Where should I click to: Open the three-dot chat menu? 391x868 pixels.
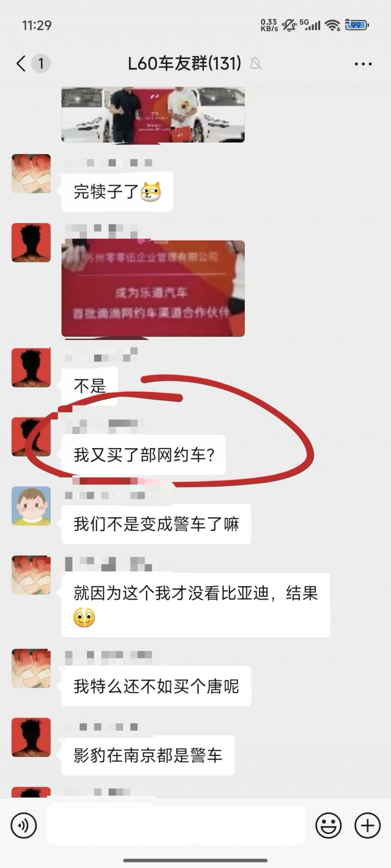click(363, 64)
